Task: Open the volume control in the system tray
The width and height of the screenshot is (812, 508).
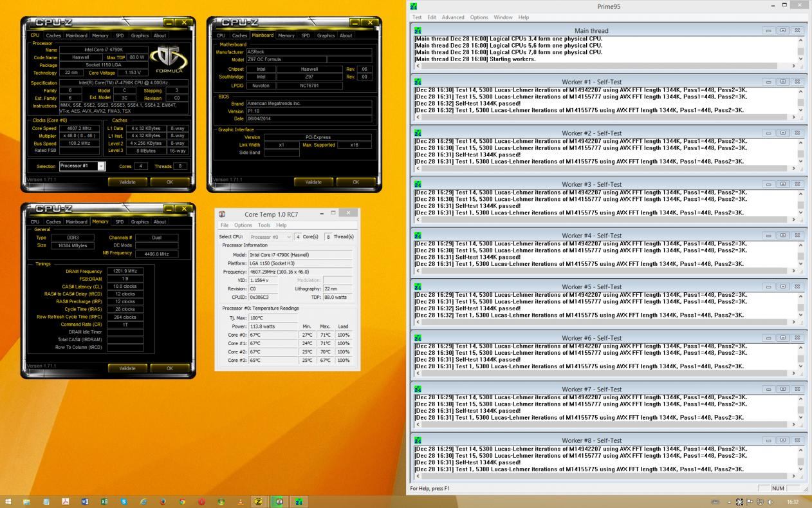Action: 770,502
